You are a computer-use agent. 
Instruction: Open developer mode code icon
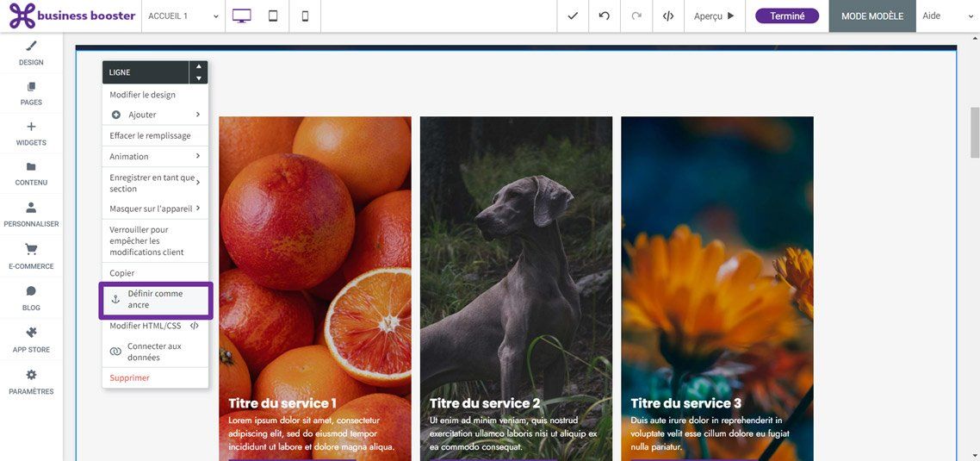pyautogui.click(x=668, y=16)
